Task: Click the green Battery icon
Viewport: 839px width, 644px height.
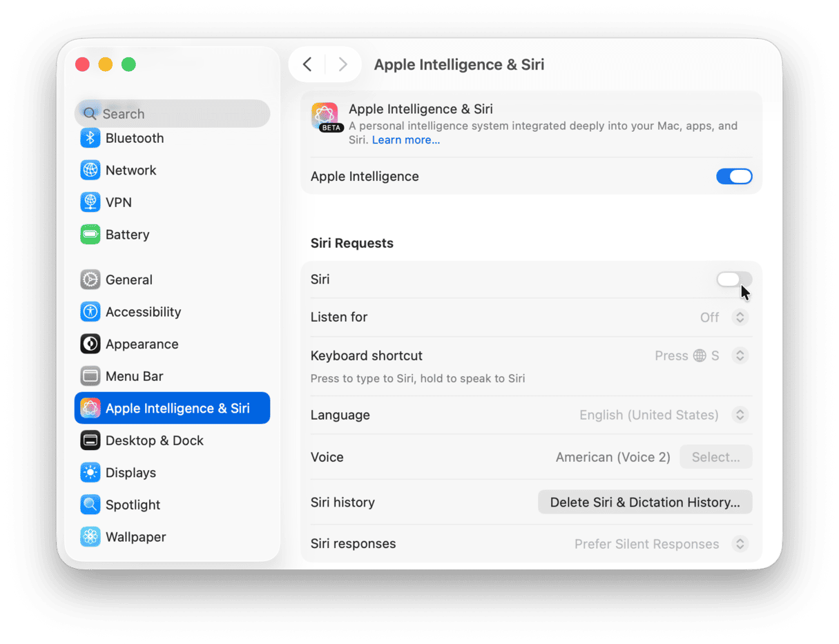Action: [x=90, y=235]
